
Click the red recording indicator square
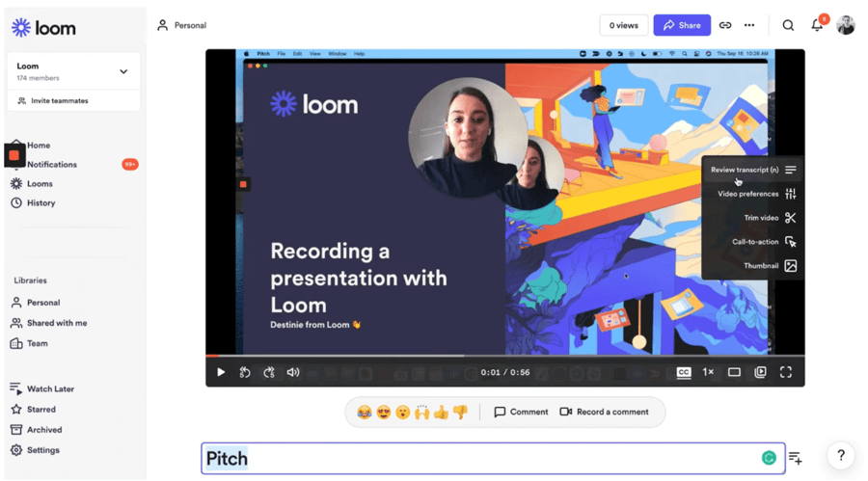click(14, 155)
